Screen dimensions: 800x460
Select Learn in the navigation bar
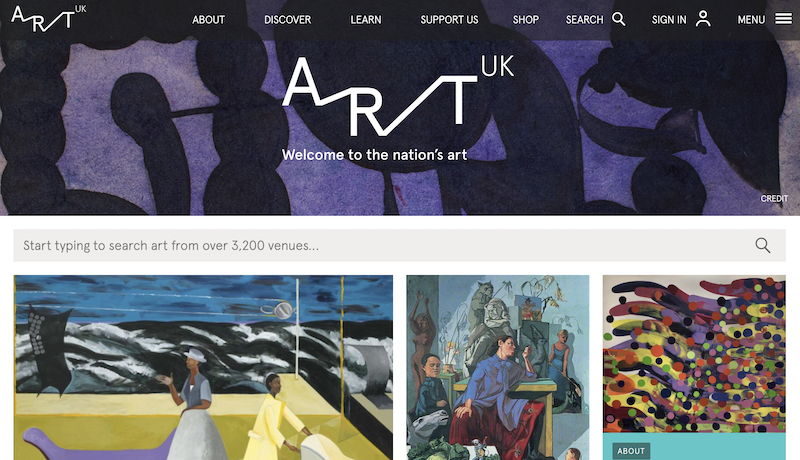coord(366,19)
